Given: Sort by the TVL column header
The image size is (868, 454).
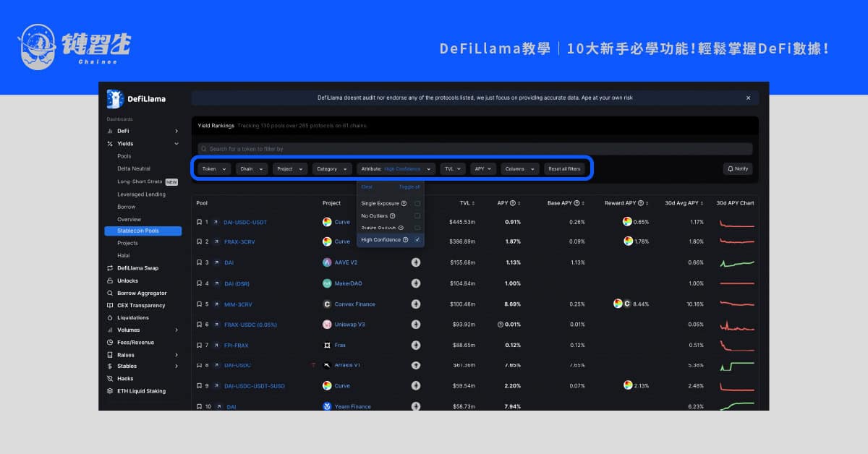Looking at the screenshot, I should 467,203.
